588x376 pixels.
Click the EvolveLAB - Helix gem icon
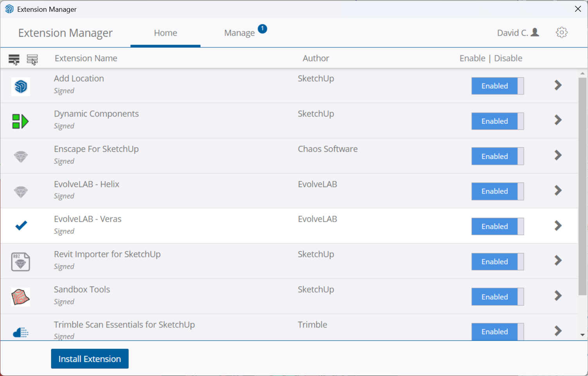click(21, 192)
